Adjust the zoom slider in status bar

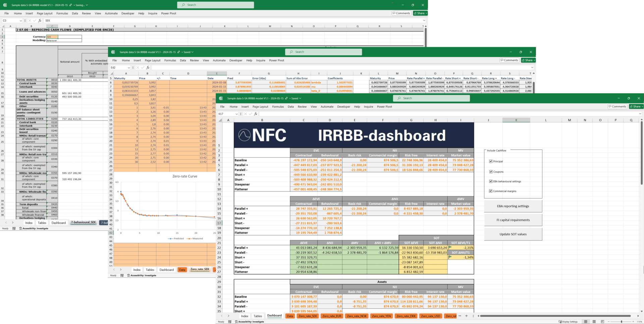click(x=622, y=321)
